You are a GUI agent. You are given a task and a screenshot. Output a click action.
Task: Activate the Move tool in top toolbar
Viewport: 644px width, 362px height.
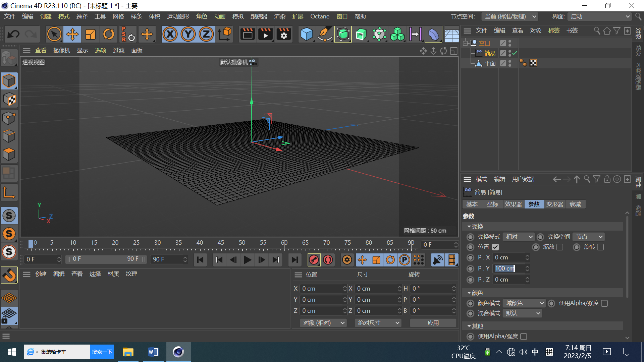pos(72,34)
